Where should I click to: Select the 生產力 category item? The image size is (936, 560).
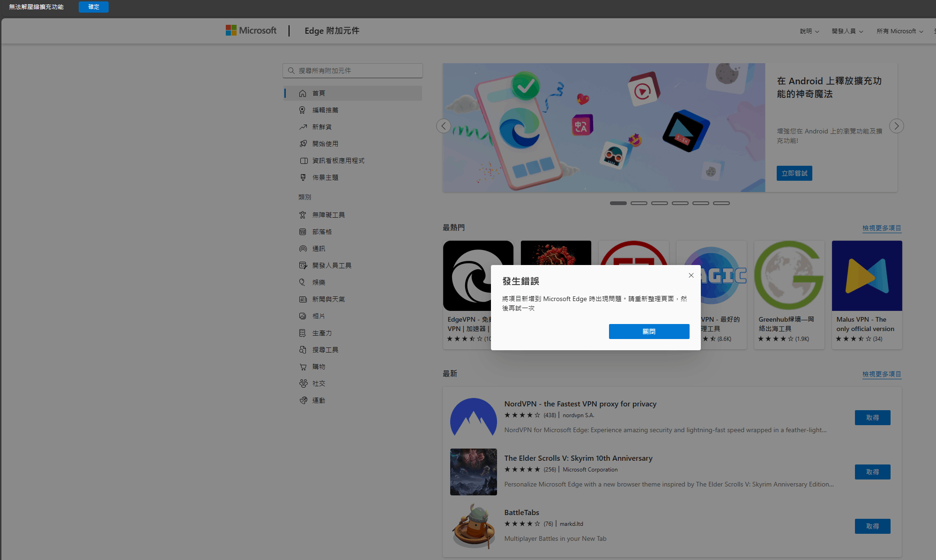(322, 333)
